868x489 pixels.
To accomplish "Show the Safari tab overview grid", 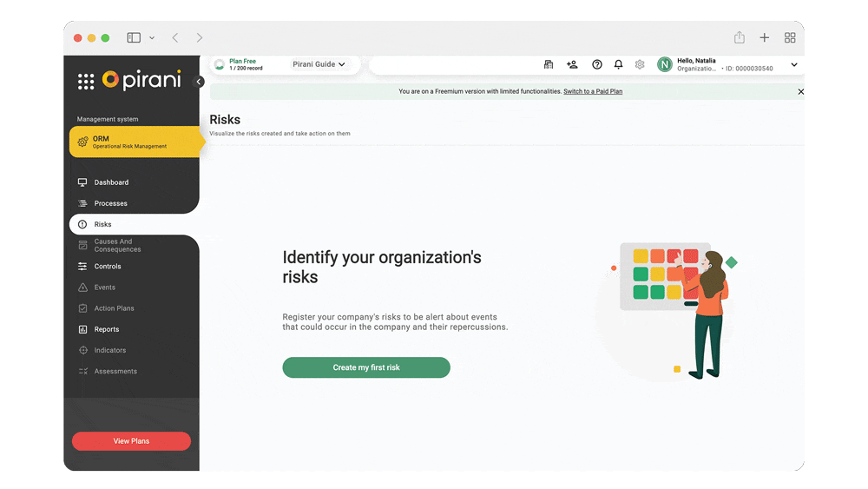I will click(790, 37).
